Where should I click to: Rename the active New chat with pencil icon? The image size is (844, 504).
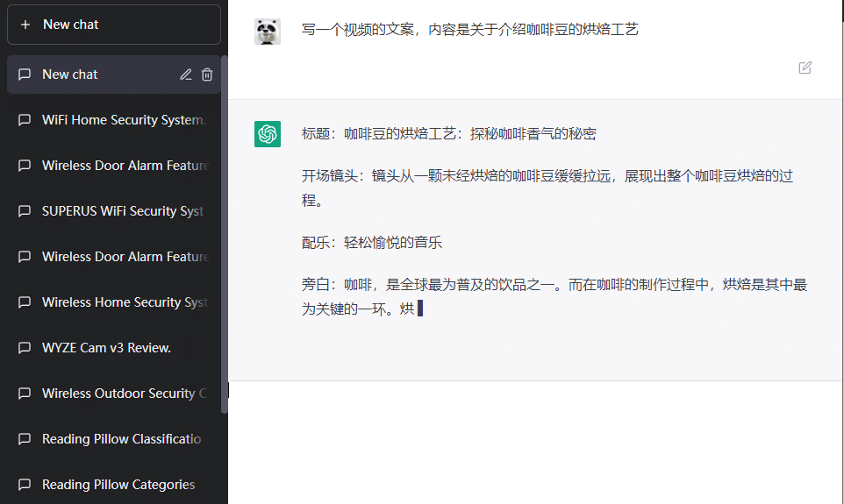186,75
